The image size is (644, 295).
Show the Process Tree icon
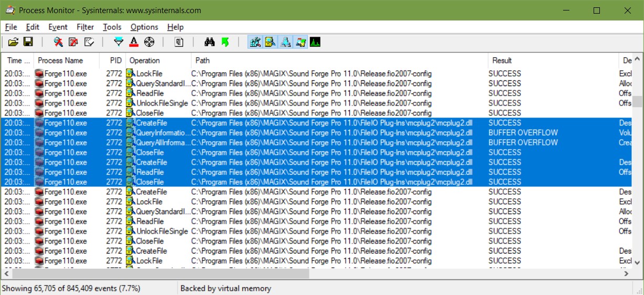(179, 42)
